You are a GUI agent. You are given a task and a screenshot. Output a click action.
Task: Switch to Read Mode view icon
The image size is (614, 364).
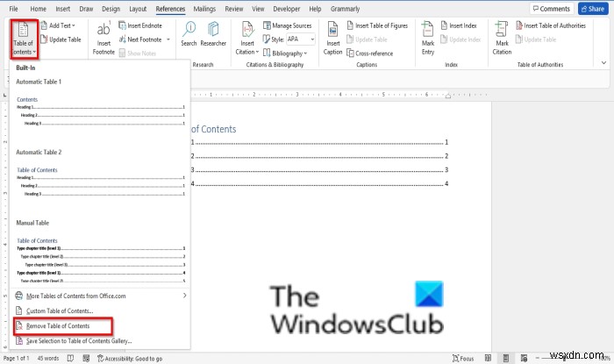pos(488,358)
